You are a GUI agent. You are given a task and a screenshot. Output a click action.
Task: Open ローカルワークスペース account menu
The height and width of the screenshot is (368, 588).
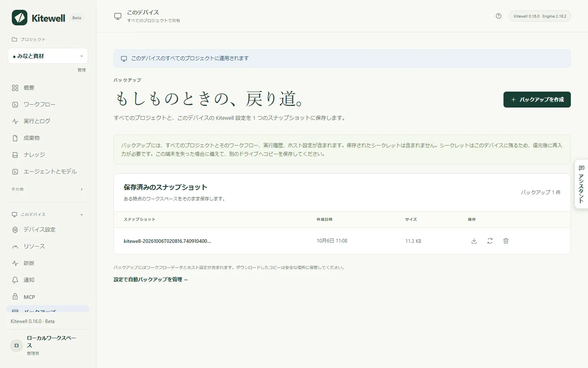coord(48,346)
